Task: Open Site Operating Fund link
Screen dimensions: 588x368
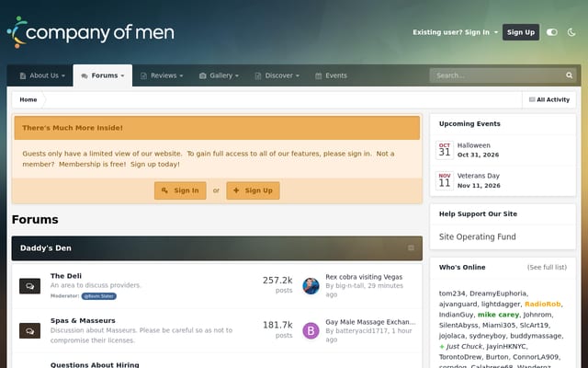Action: 478,236
